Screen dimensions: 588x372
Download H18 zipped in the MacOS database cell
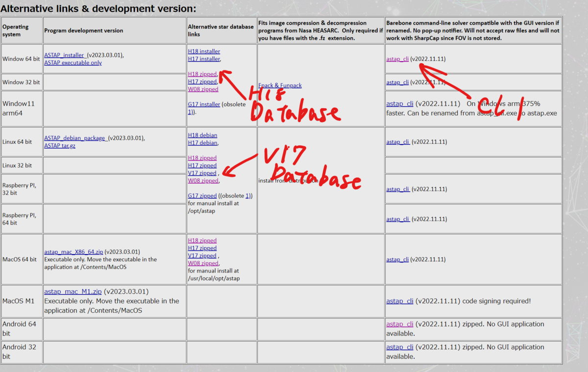[202, 241]
